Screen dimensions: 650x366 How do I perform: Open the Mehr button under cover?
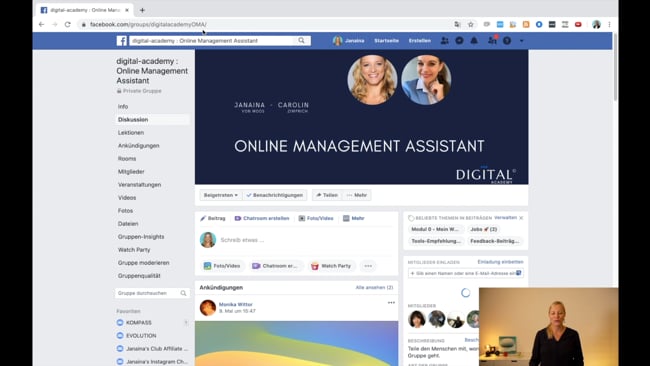click(x=357, y=195)
